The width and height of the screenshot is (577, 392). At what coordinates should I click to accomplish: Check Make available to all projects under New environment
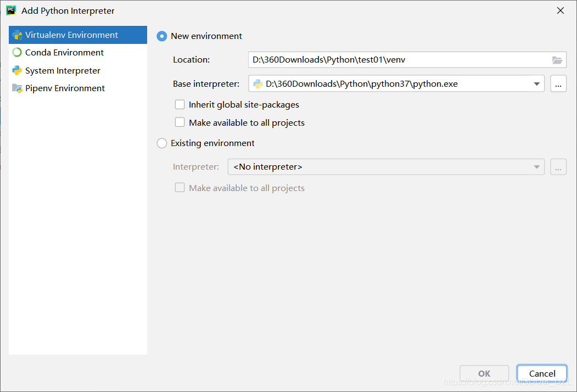pyautogui.click(x=180, y=122)
